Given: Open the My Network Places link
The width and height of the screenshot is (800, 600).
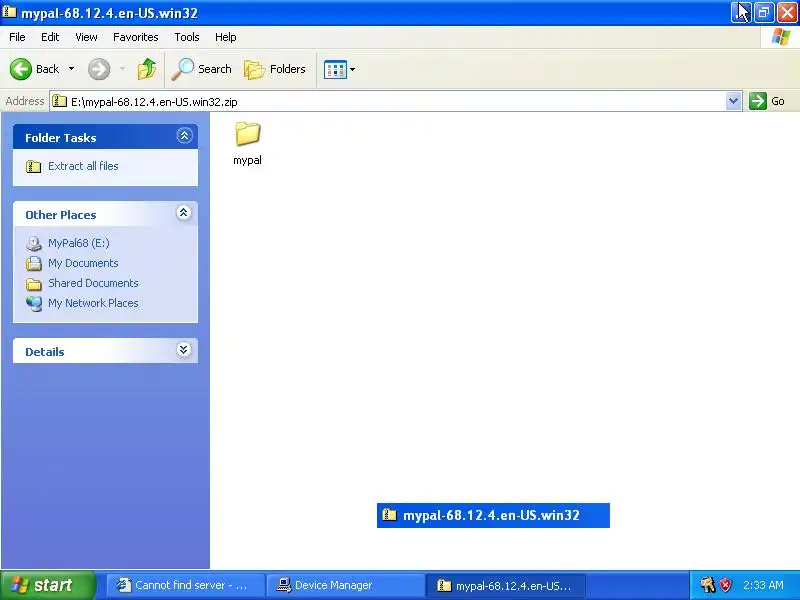Looking at the screenshot, I should click(x=93, y=303).
